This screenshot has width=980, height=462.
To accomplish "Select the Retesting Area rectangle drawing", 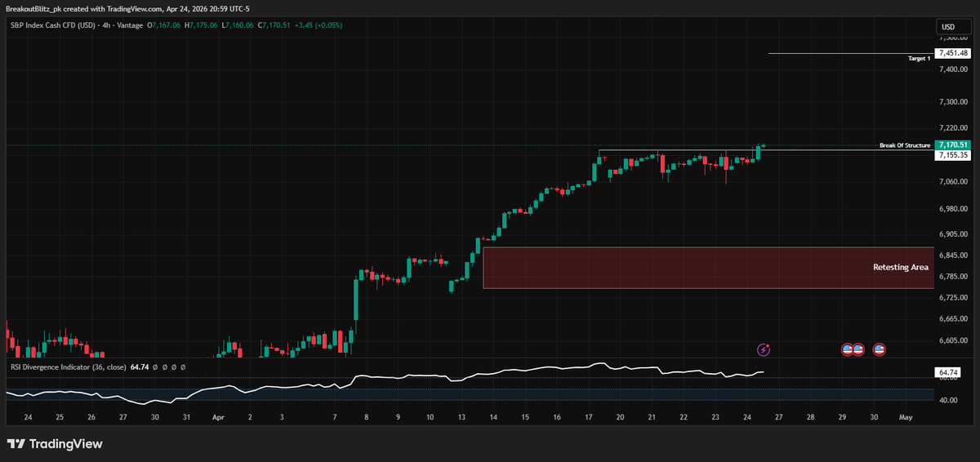I will click(708, 268).
